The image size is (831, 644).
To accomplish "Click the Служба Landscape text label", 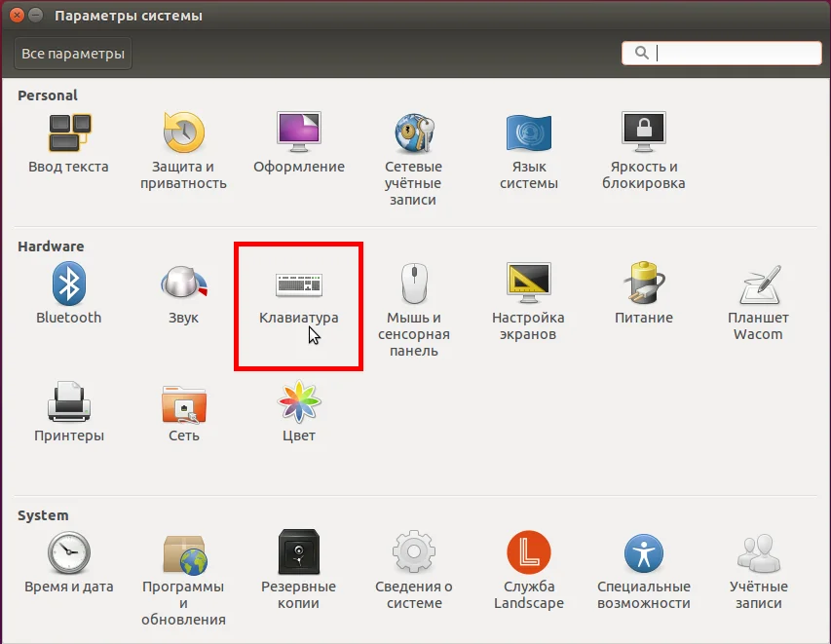I will click(x=529, y=594).
